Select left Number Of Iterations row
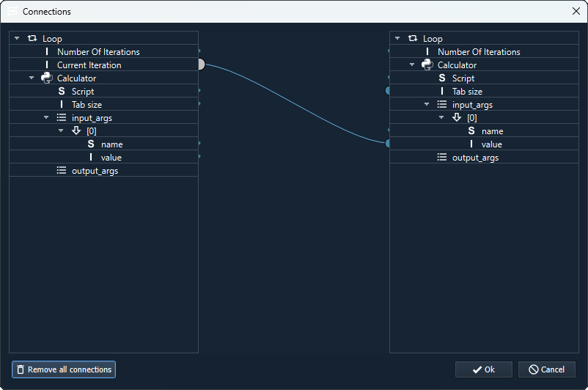This screenshot has width=588, height=390. click(x=103, y=51)
